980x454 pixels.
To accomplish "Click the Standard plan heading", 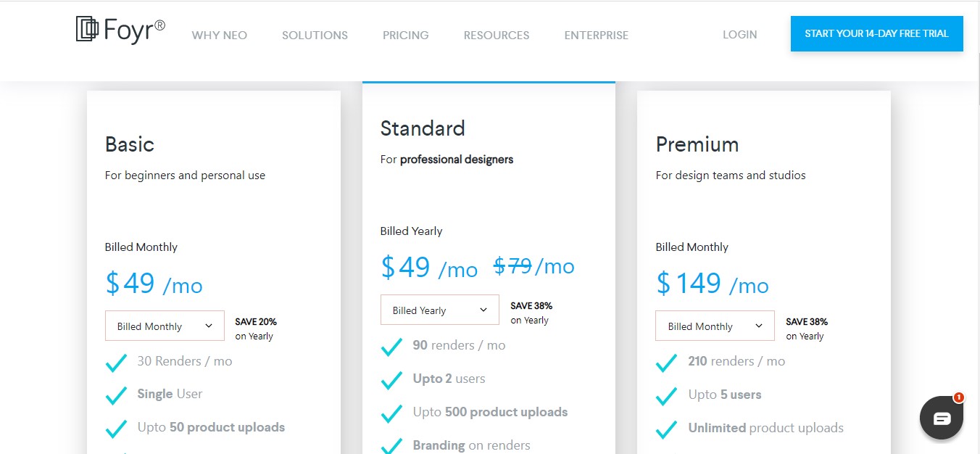I will [423, 128].
